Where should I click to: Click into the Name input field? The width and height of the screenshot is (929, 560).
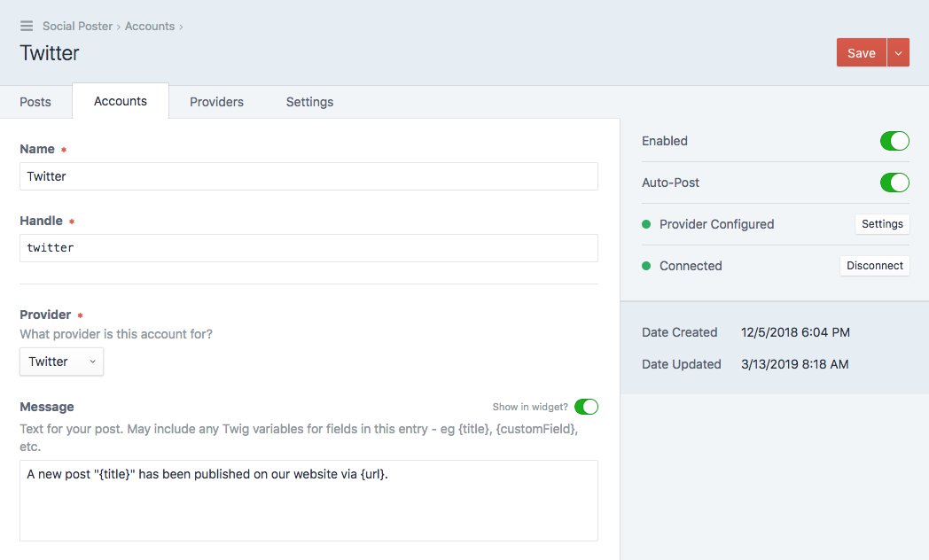tap(308, 176)
